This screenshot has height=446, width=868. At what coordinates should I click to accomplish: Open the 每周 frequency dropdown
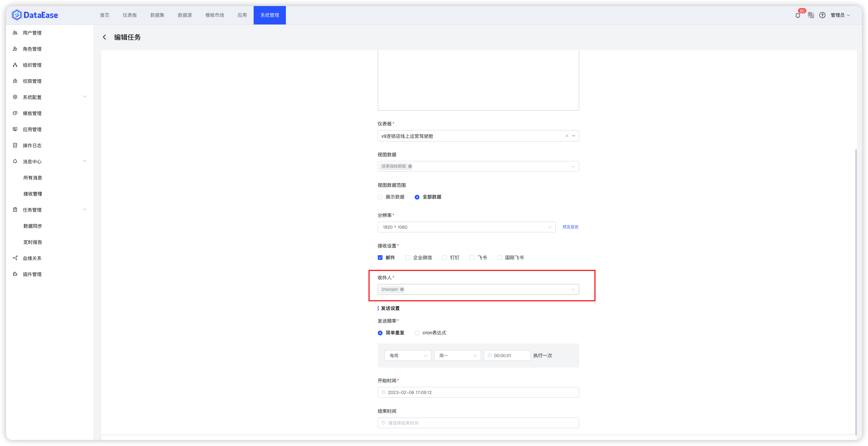[408, 355]
